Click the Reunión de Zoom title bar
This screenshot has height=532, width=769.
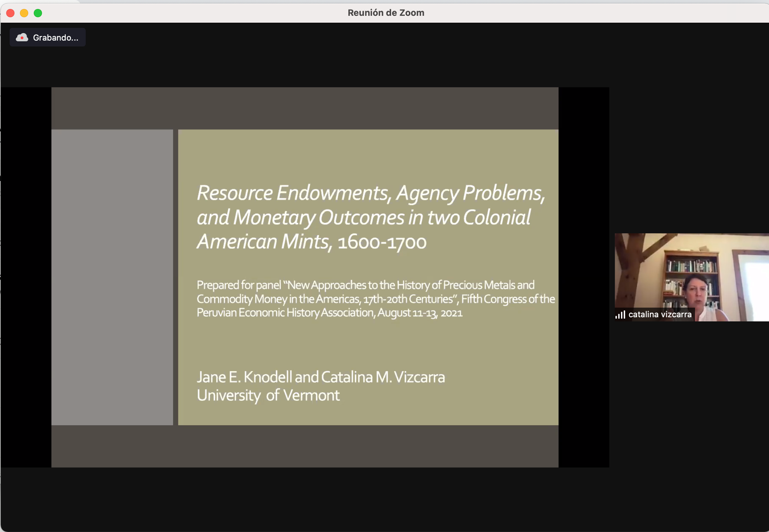[x=386, y=13]
